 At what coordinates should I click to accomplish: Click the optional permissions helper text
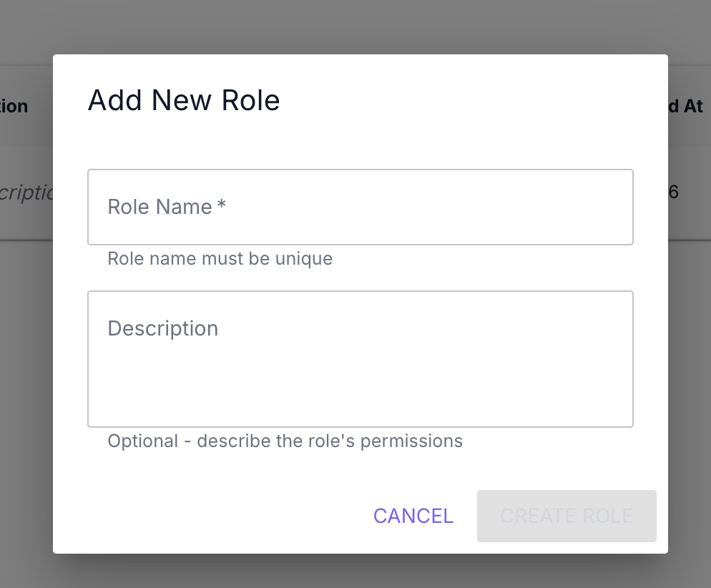point(285,441)
